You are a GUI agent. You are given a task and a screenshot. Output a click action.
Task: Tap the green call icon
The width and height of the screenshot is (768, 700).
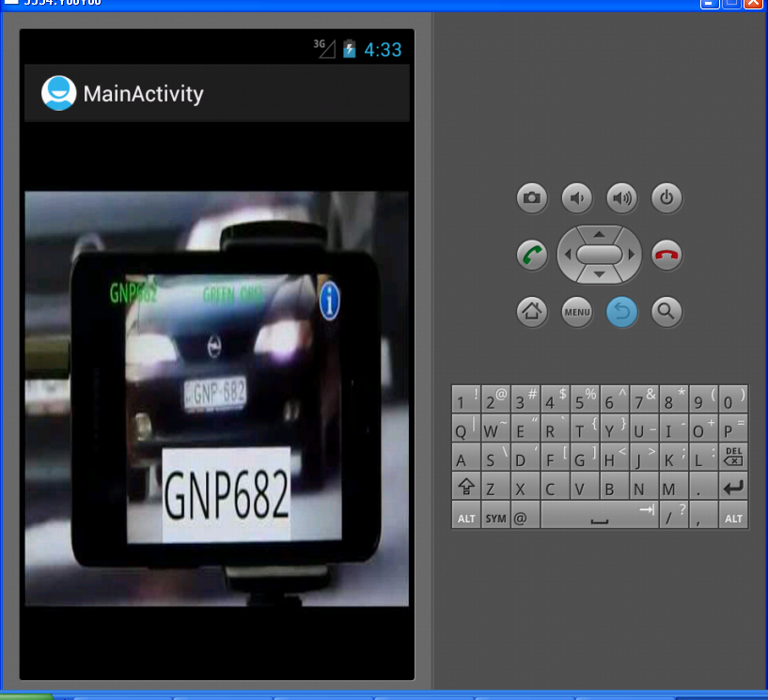coord(532,254)
